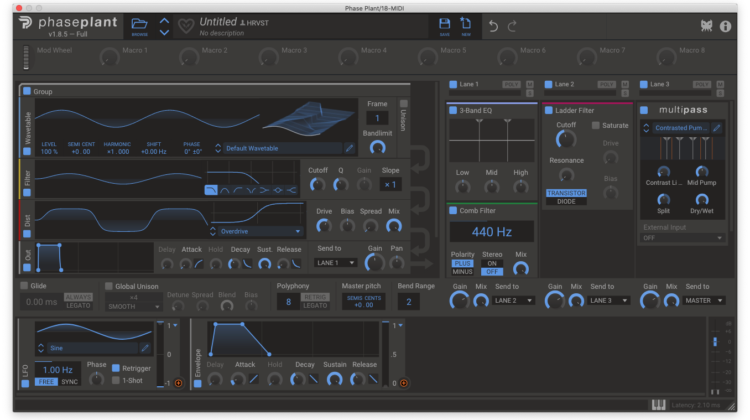Click the LFO rate 1.00 Hz field
The width and height of the screenshot is (750, 420).
[57, 370]
